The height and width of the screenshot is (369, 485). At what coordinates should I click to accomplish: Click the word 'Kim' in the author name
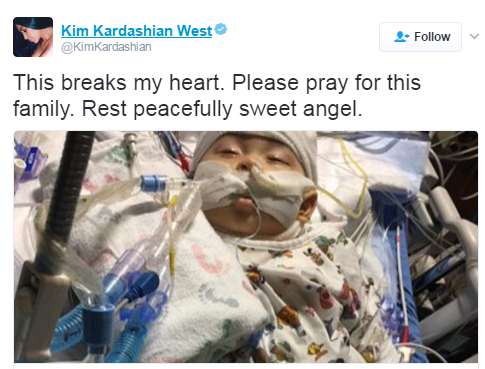(x=75, y=31)
